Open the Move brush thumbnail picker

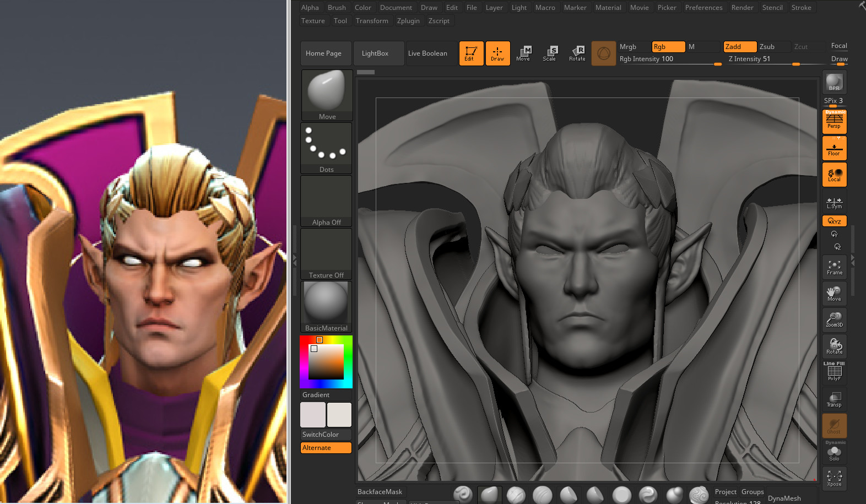click(x=327, y=95)
